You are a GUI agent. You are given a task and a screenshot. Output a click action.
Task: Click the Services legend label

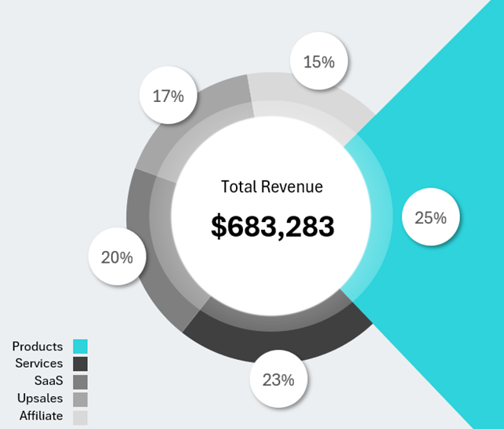39,364
